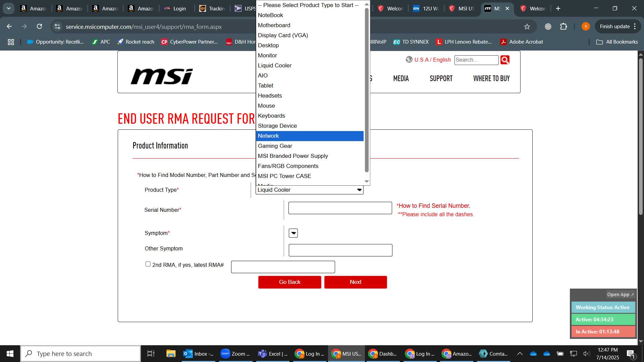Select Motherboard from product type list
Screen dimensions: 644x362
coord(310,25)
